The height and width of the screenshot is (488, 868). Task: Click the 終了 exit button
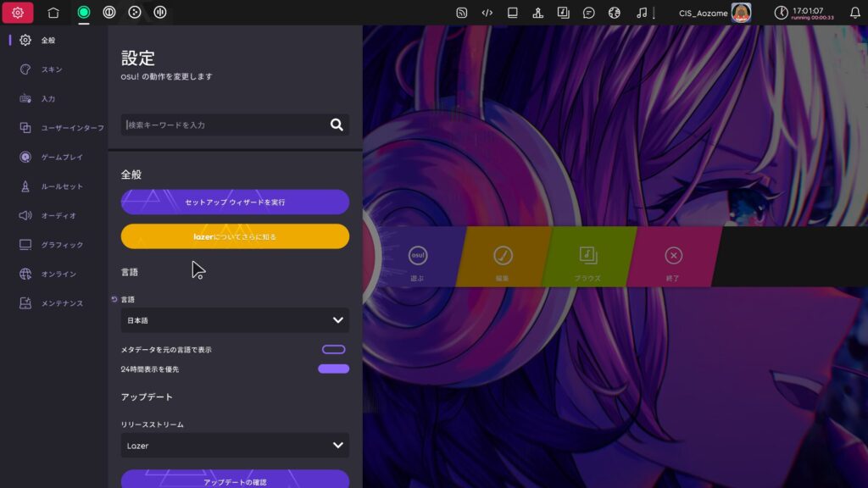tap(674, 257)
